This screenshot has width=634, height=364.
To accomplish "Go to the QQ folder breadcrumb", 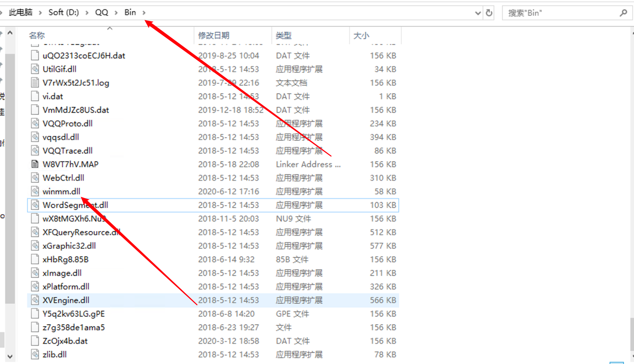I will tap(101, 13).
